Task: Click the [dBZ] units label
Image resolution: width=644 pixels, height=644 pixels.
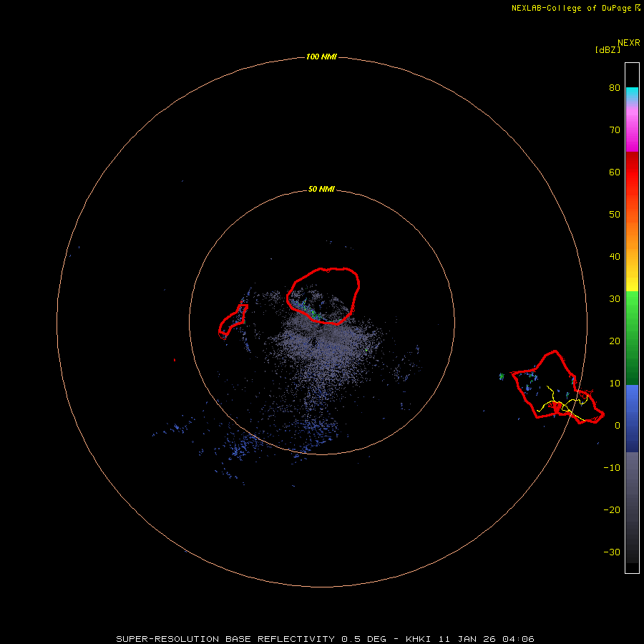Action: tap(608, 50)
